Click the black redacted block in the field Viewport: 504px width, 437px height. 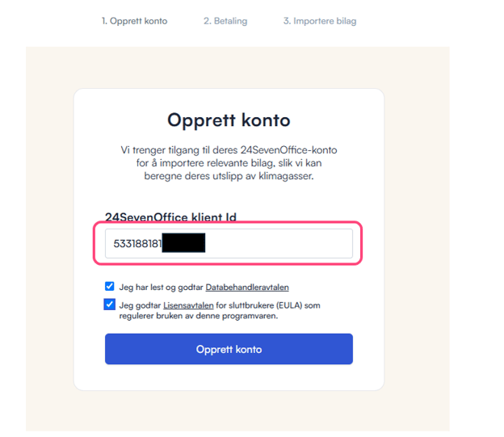[x=183, y=243]
